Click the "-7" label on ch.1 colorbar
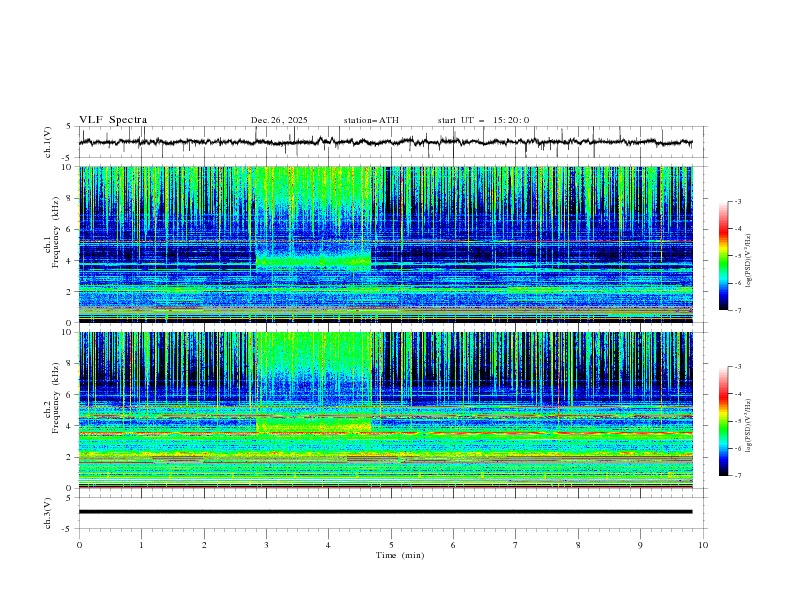 (x=738, y=310)
